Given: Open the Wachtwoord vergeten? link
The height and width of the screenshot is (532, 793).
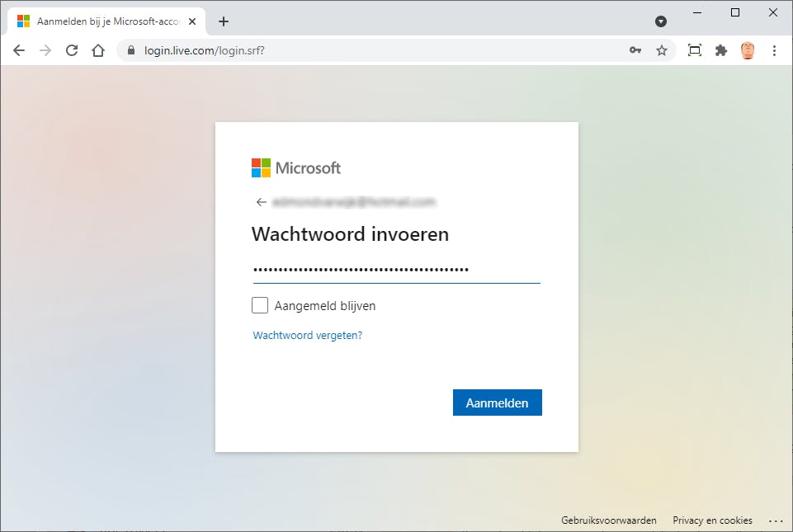Looking at the screenshot, I should [308, 335].
